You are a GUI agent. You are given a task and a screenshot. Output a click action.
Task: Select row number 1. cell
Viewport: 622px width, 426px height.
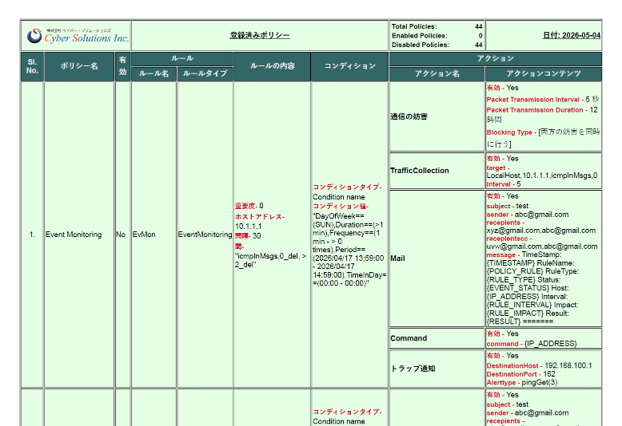tap(32, 235)
